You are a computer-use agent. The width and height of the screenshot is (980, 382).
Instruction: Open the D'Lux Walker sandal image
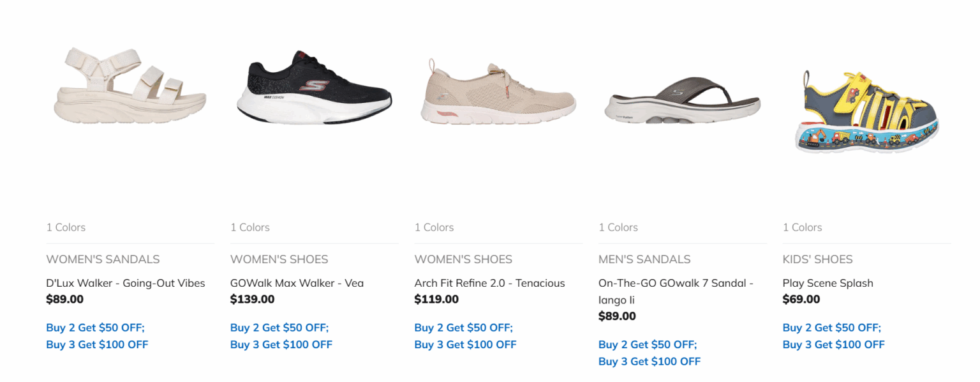(130, 86)
